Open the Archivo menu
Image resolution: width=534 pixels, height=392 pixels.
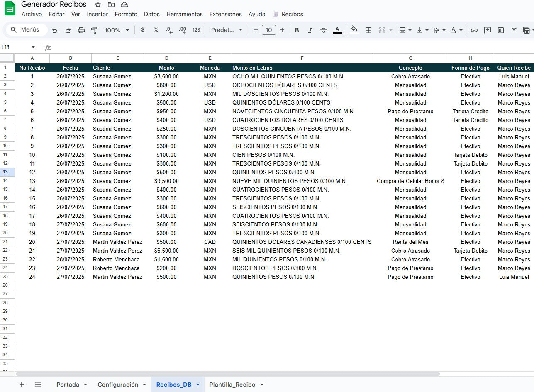tap(32, 14)
